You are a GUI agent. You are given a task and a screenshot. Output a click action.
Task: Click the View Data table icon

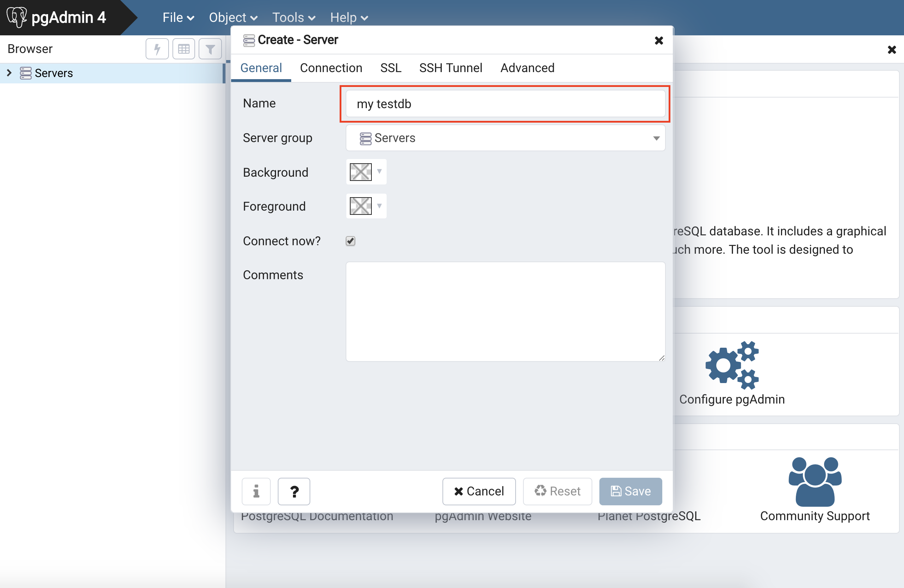pos(183,49)
